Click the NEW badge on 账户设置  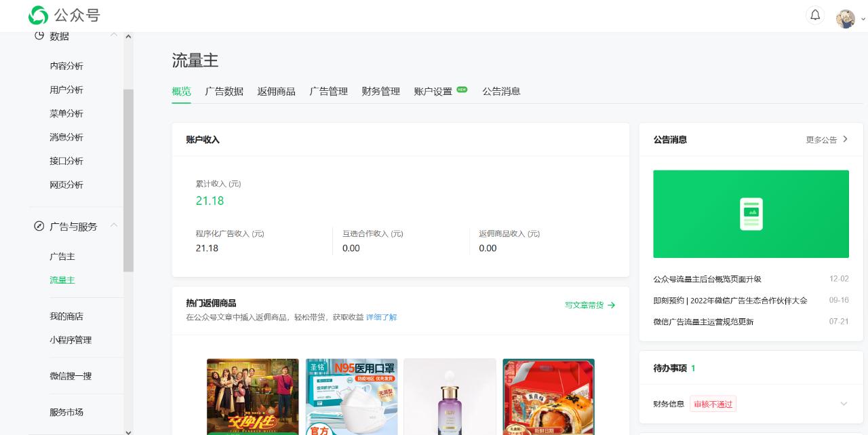click(461, 89)
